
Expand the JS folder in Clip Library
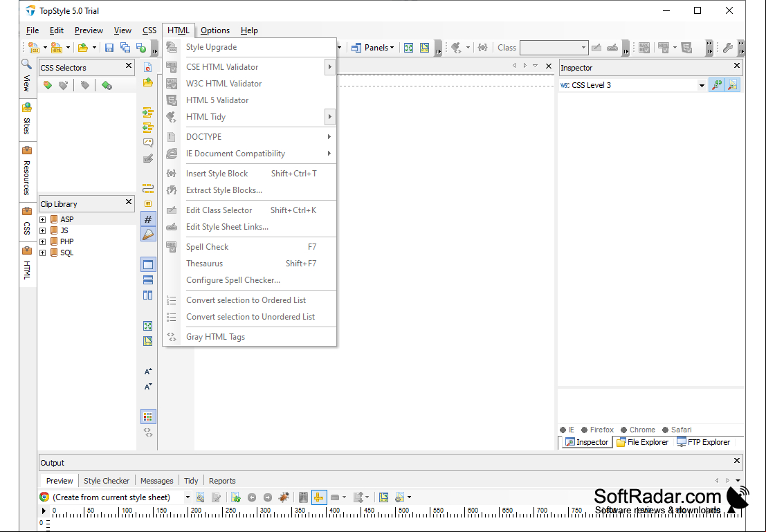coord(43,230)
